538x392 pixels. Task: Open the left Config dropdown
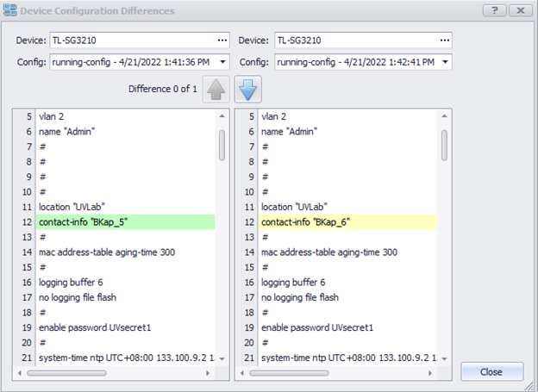[222, 62]
